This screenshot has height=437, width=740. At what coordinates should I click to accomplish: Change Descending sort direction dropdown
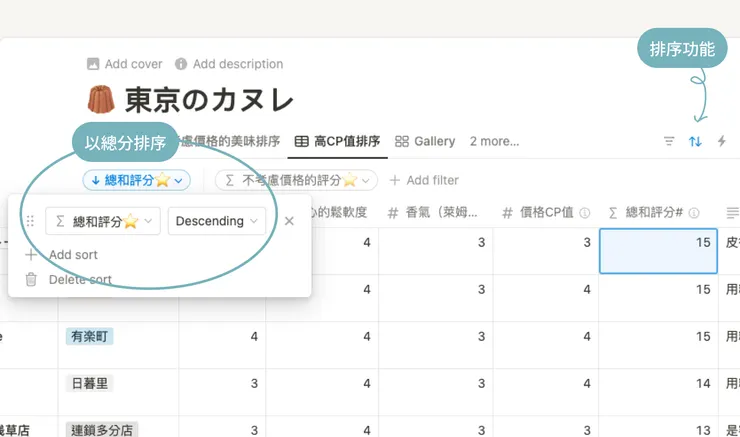pyautogui.click(x=217, y=221)
